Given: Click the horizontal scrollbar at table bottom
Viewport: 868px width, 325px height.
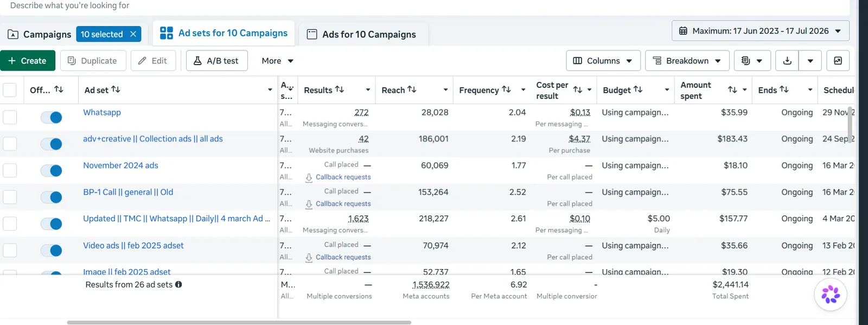Looking at the screenshot, I should (239, 322).
